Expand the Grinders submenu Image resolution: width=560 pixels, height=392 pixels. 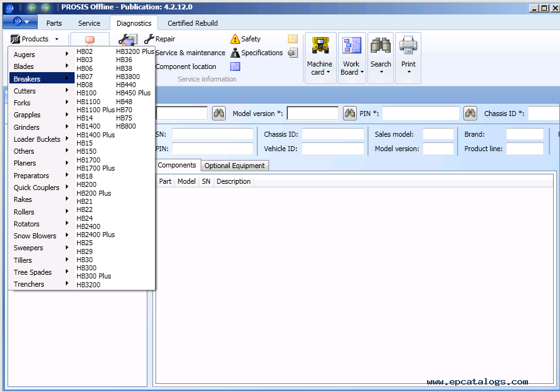[x=42, y=127]
